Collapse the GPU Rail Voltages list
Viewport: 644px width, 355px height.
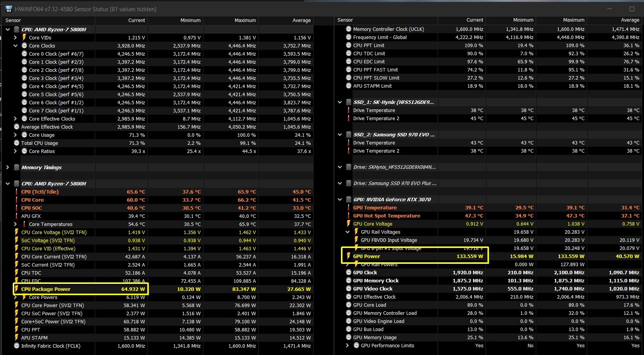click(x=348, y=232)
